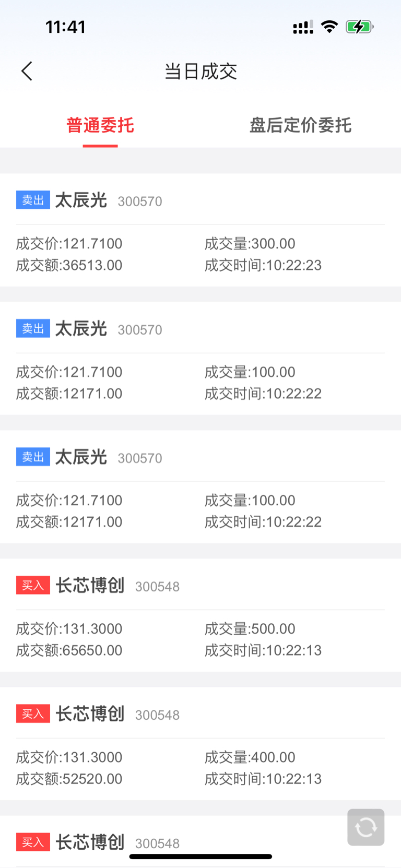Screen dimensions: 401x868
Task: Tap 成交时间 10:22:23 field
Action: point(263,265)
